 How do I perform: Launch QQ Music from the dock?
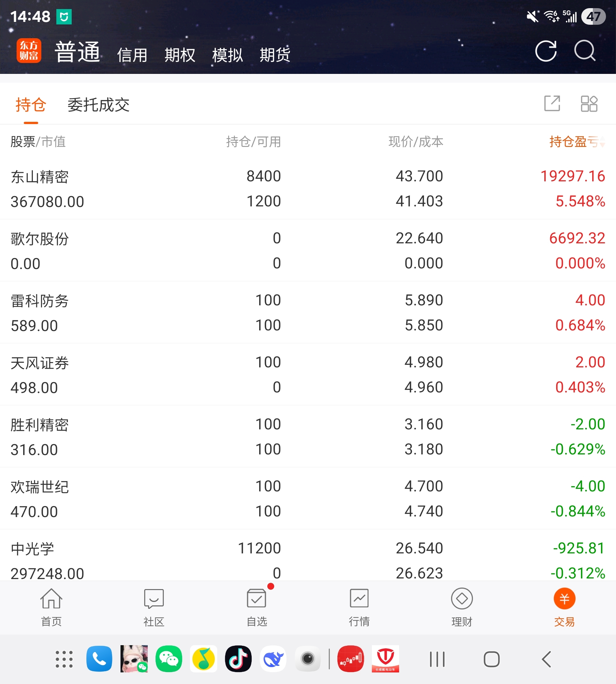click(x=203, y=659)
